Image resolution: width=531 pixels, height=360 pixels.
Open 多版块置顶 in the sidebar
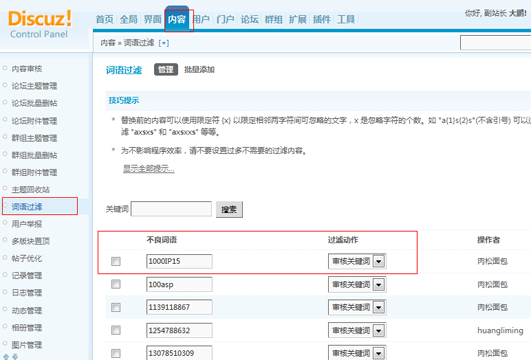[x=30, y=241]
